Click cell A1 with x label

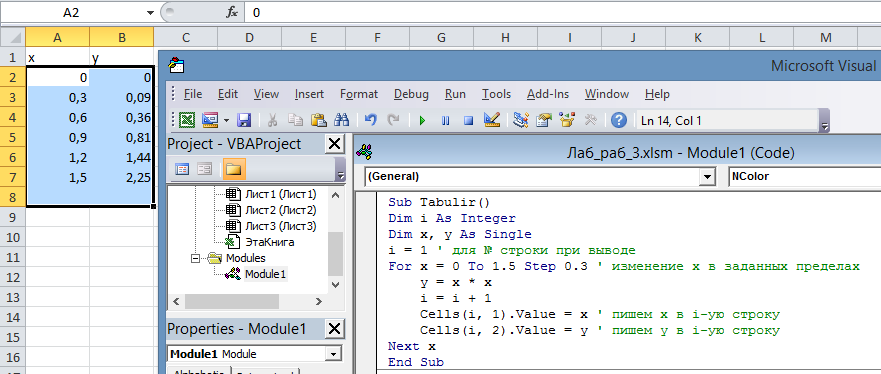(57, 58)
